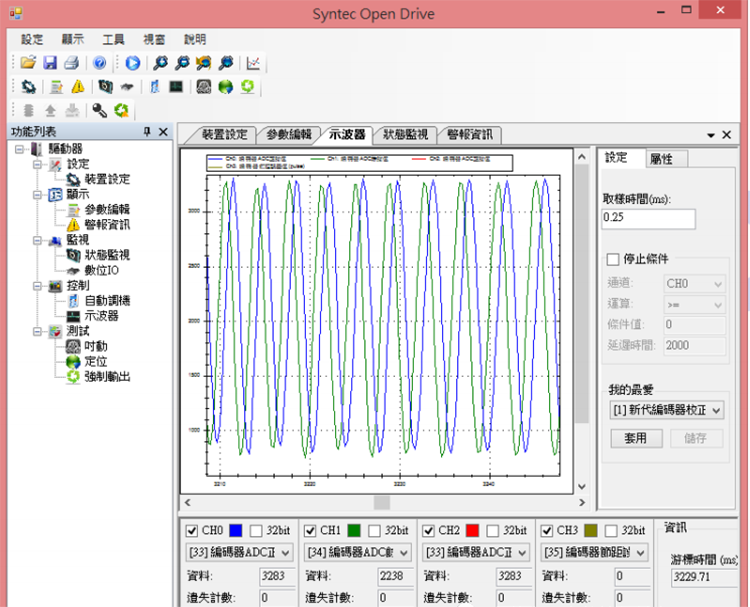The width and height of the screenshot is (750, 607).
Task: Click the jog motion toolbar icon
Action: pos(204,87)
